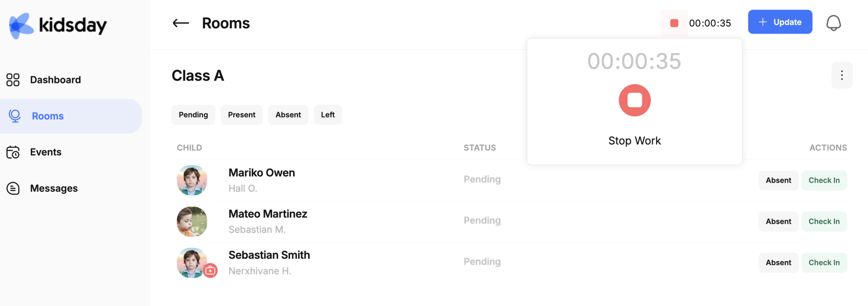Click the small red stop timer icon
This screenshot has height=306, width=868.
(674, 23)
